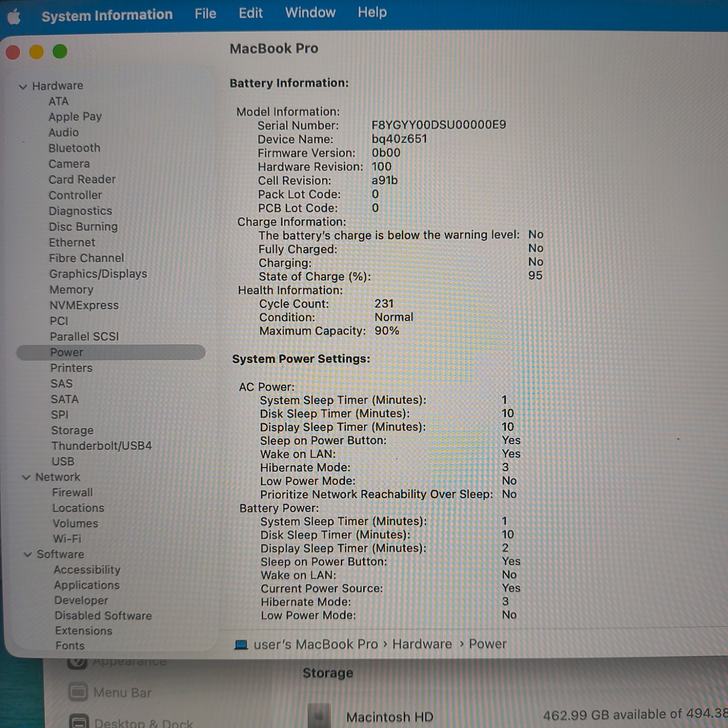Click the Macintosh HD drive icon
This screenshot has width=728, height=728.
(319, 715)
